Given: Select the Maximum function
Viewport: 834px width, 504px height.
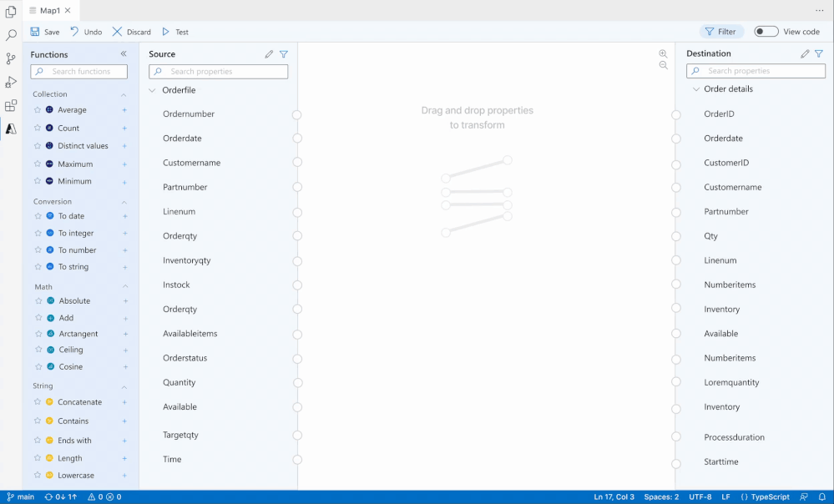Looking at the screenshot, I should 75,164.
